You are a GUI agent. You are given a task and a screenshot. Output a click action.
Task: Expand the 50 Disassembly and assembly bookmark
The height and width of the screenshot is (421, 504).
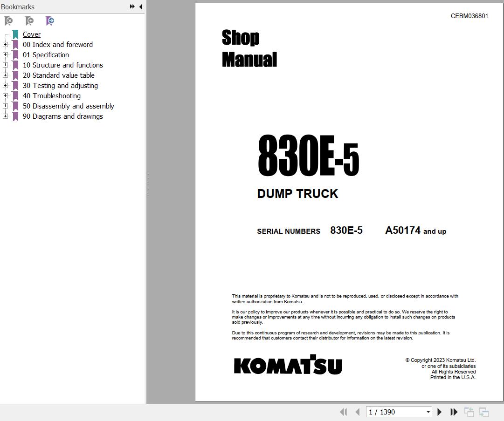5,106
